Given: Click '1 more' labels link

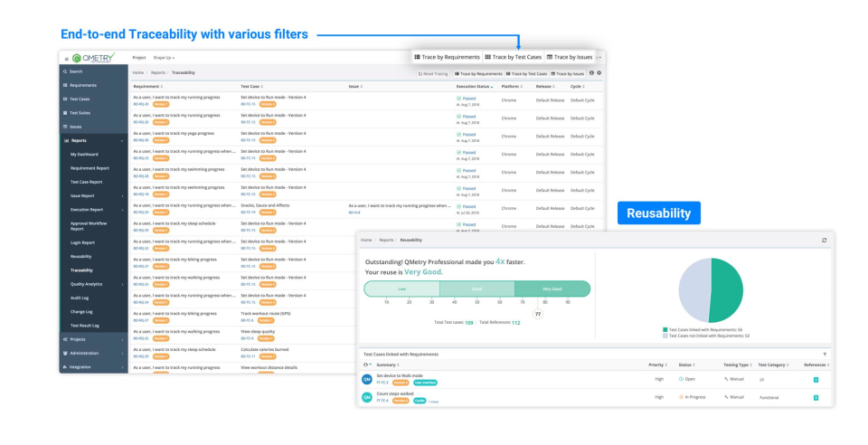Looking at the screenshot, I should coord(433,402).
